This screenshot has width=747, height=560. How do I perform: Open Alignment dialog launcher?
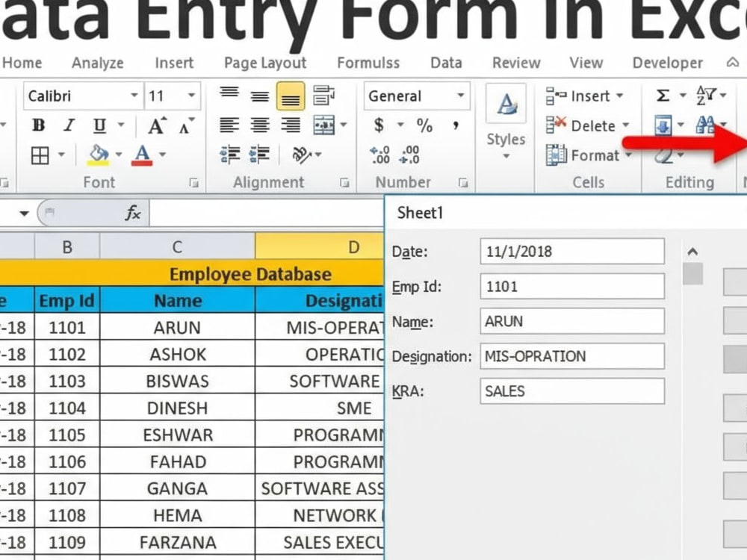tap(344, 182)
